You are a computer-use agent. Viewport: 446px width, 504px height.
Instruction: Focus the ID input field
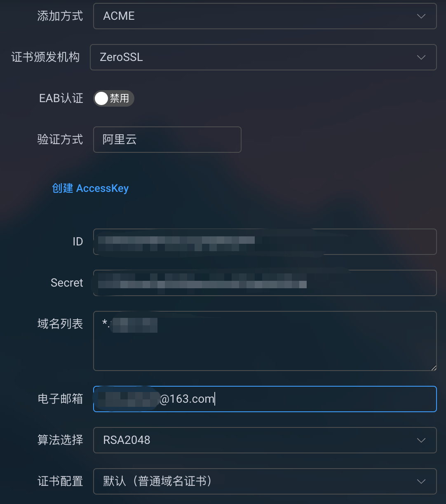pyautogui.click(x=265, y=242)
